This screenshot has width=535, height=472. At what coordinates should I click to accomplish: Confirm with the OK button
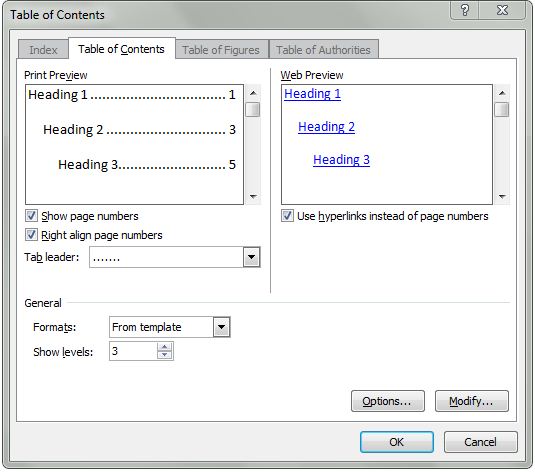[397, 442]
